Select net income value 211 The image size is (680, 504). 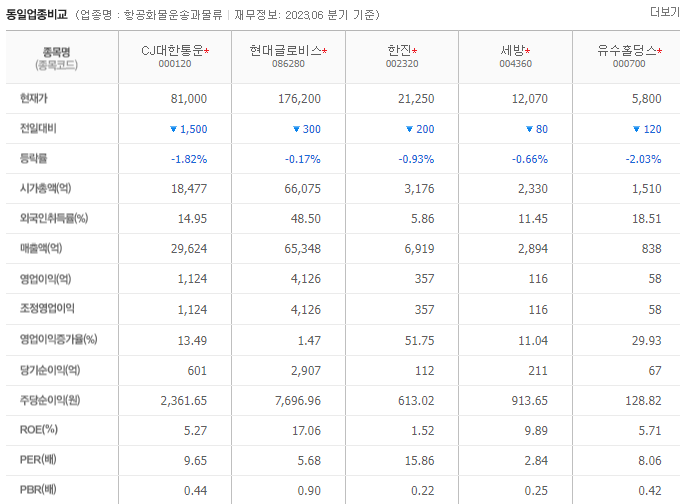tap(538, 371)
